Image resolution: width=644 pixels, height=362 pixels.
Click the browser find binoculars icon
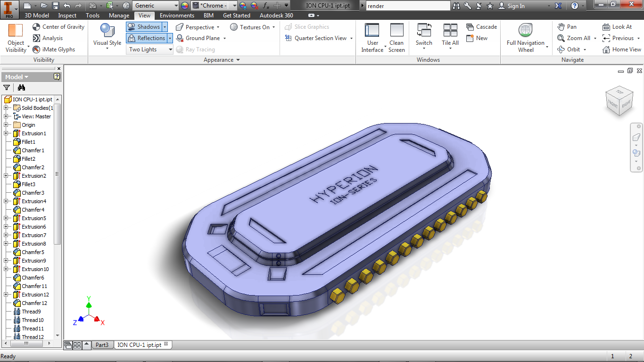[21, 88]
